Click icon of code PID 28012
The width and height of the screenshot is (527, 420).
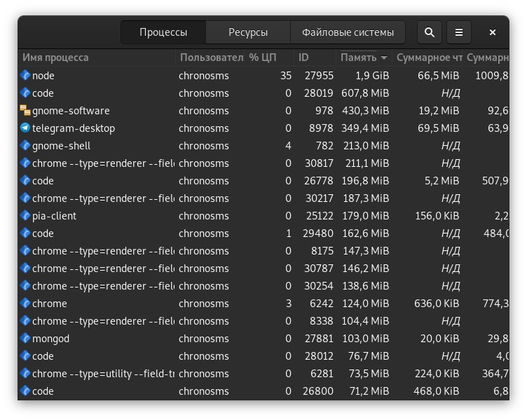(x=25, y=355)
